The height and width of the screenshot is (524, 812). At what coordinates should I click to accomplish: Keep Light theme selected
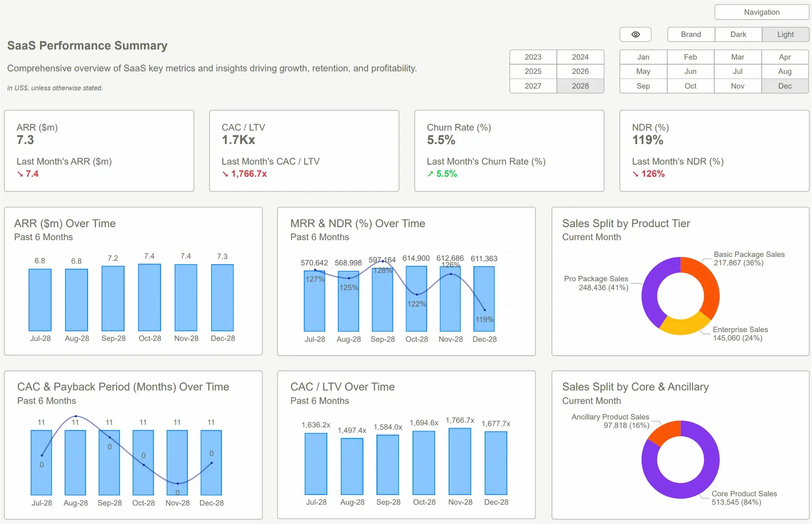[x=785, y=34]
